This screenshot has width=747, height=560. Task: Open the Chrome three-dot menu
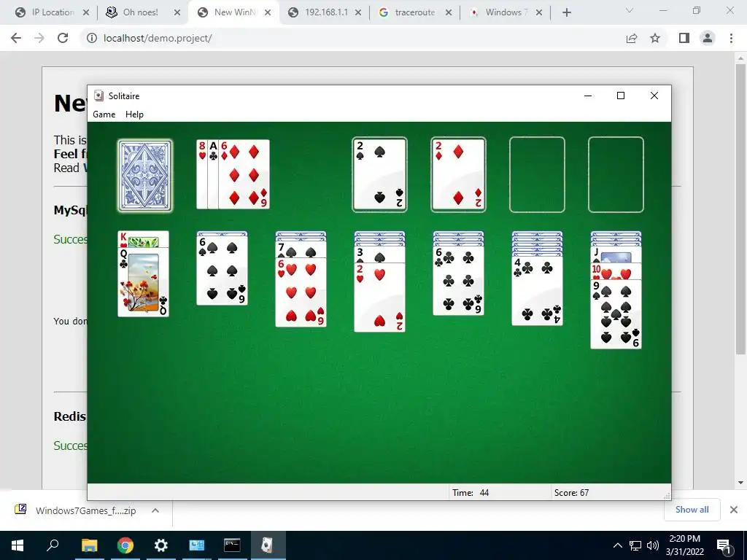tap(731, 38)
